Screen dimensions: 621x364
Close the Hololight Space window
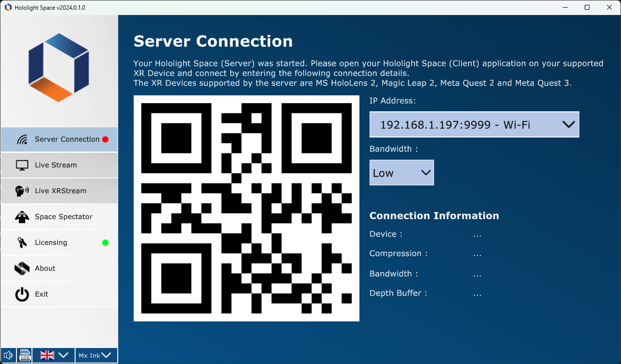click(x=609, y=7)
